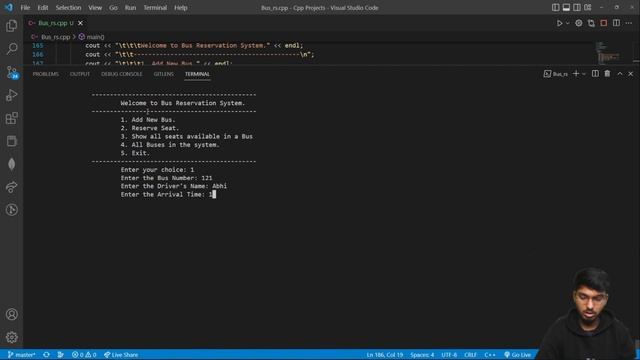
Task: Switch to the GITLENS panel tab
Action: (x=164, y=74)
